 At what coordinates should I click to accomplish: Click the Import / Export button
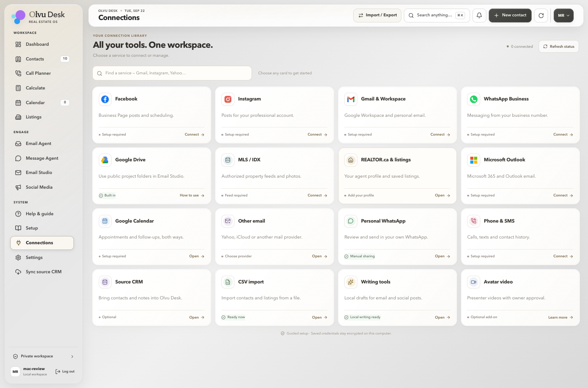[x=377, y=16]
